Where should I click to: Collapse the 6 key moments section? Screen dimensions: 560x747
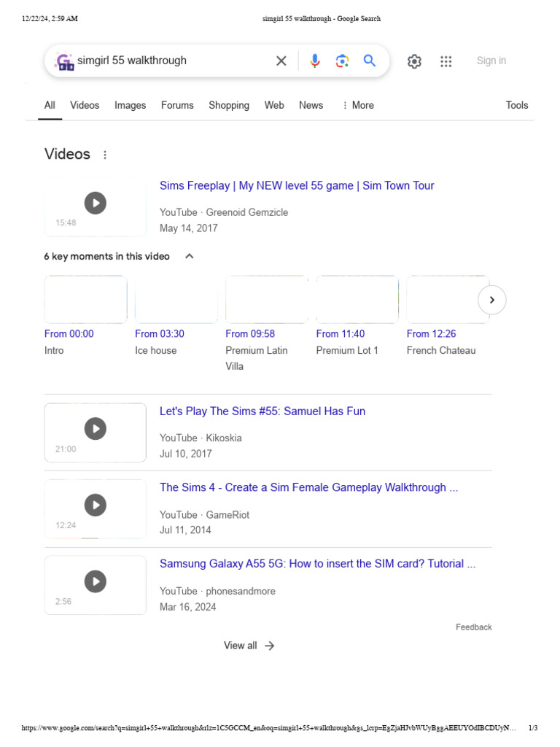(190, 256)
